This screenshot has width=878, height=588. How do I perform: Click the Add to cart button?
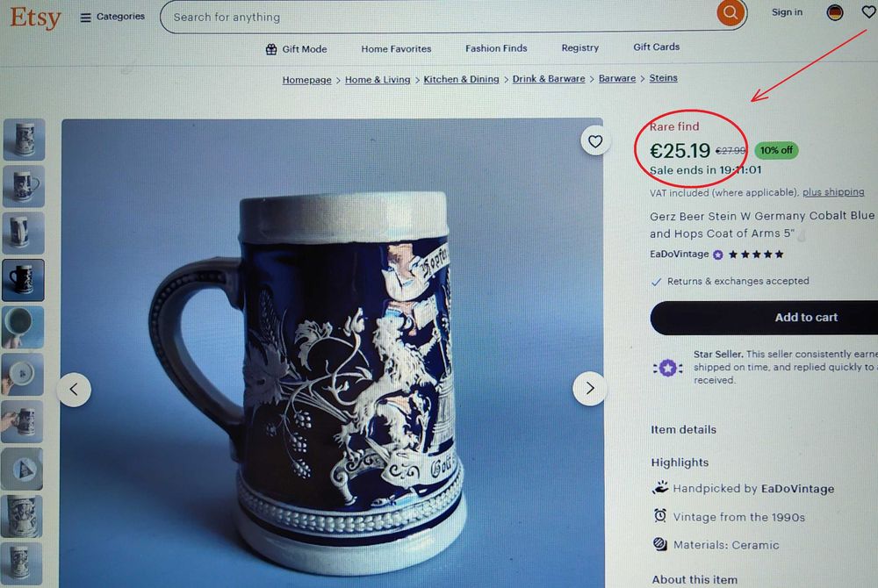pyautogui.click(x=764, y=318)
